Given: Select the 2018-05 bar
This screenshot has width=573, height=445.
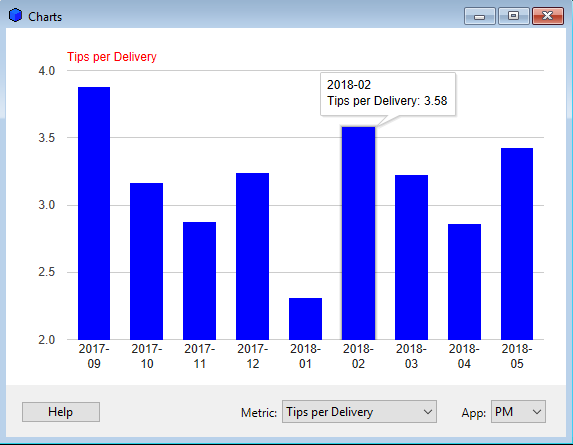Looking at the screenshot, I should coord(517,244).
